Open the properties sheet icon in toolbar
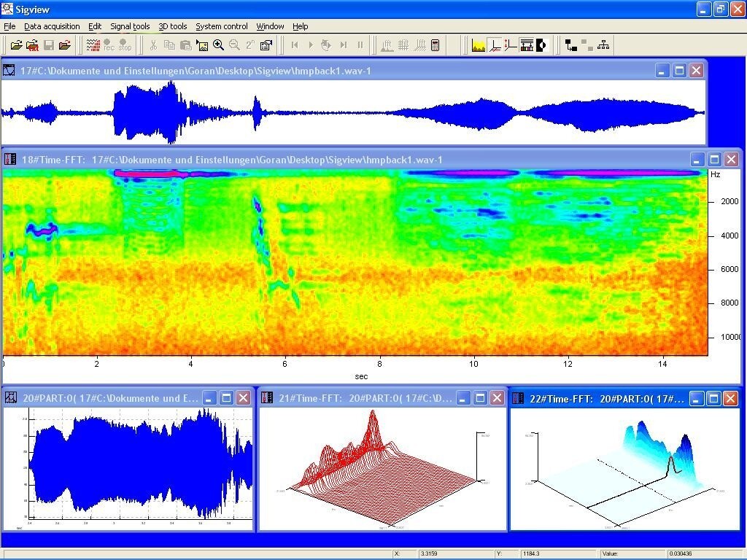Screen dimensions: 747x560 point(266,45)
